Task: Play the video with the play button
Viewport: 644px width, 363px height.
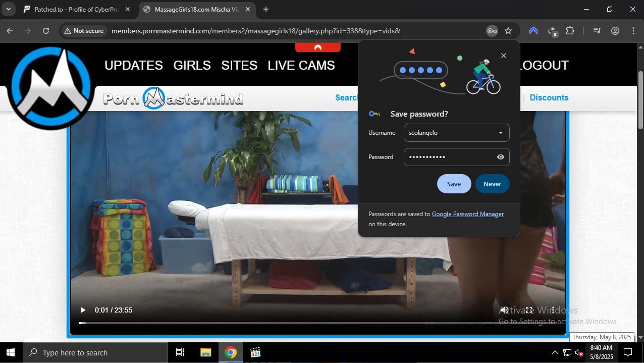Action: pos(83,310)
